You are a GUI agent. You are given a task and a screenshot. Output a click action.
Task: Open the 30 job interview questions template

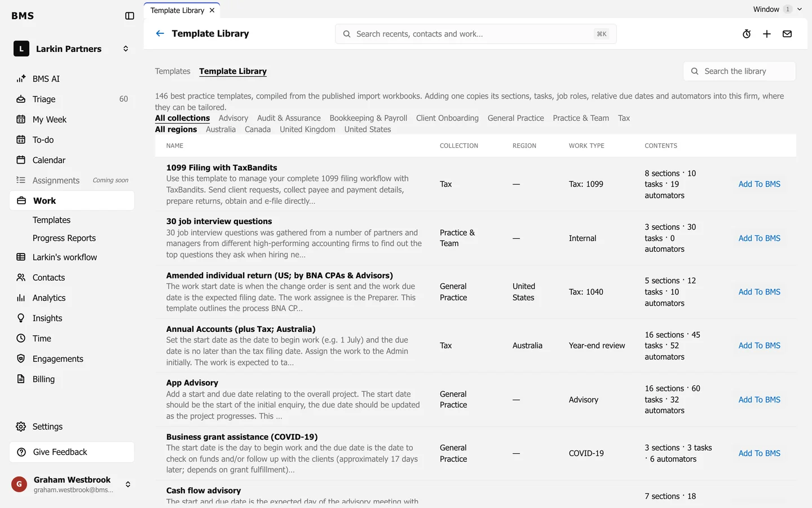point(219,221)
